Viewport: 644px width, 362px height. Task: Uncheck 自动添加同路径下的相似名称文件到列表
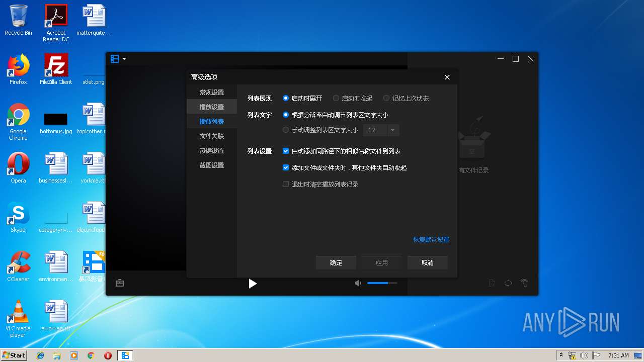click(342, 151)
